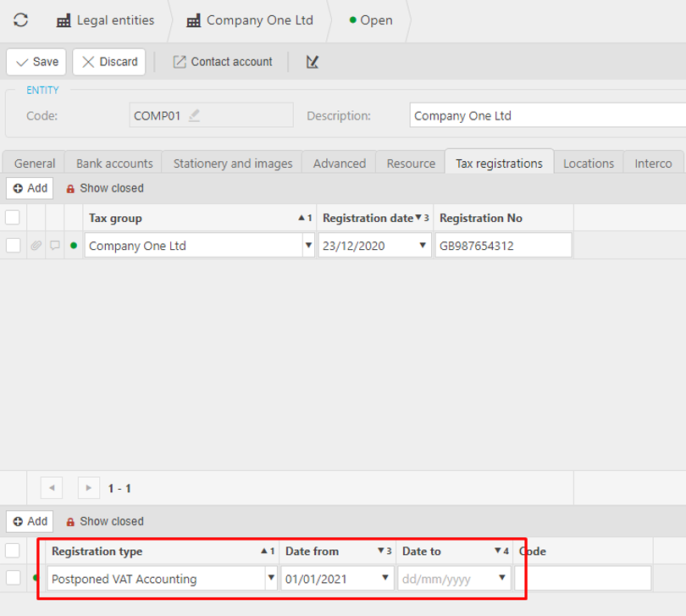The height and width of the screenshot is (616, 686).
Task: Tick checkbox for Postponed VAT Accounting row
Action: [x=13, y=579]
